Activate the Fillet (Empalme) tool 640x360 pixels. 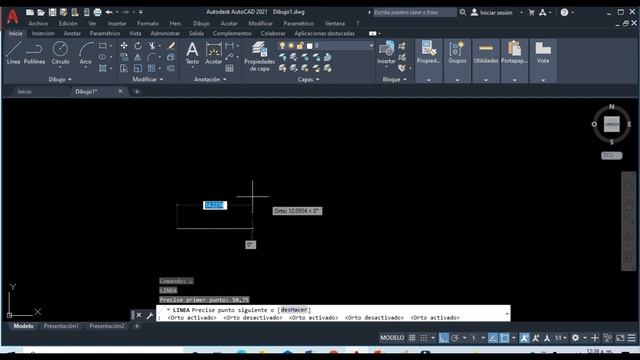151,57
